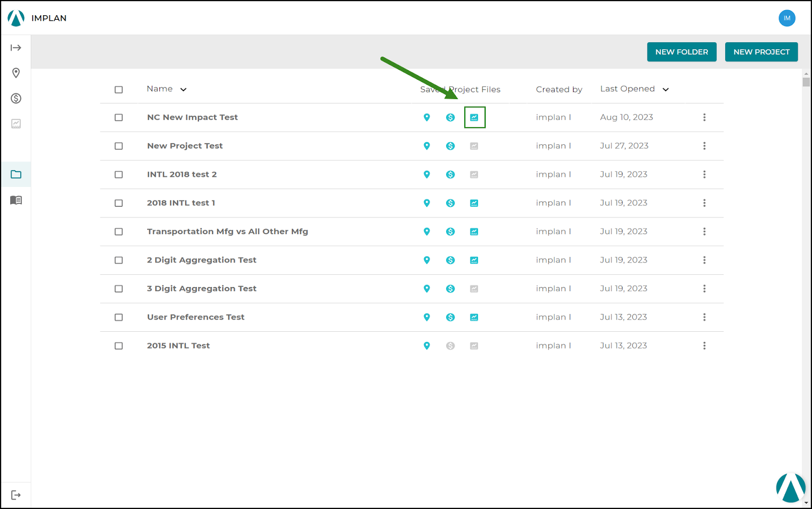Open the Last Opened sort dropdown
This screenshot has width=812, height=509.
tap(665, 88)
